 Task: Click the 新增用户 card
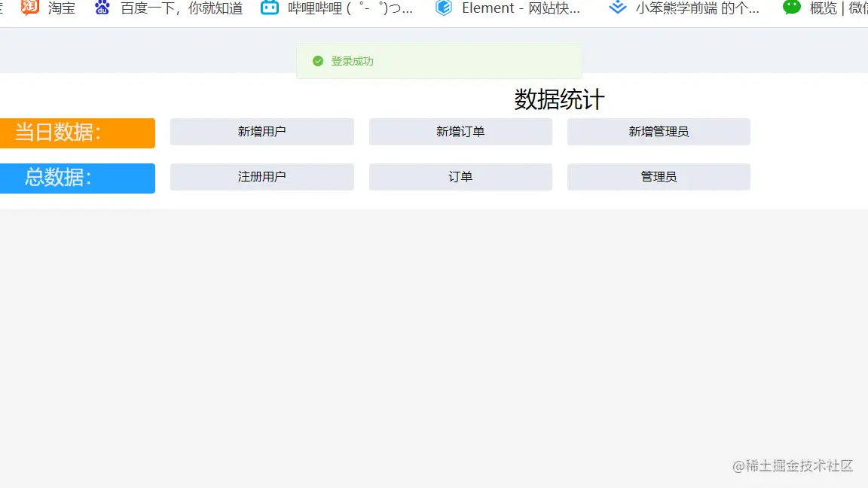point(262,132)
